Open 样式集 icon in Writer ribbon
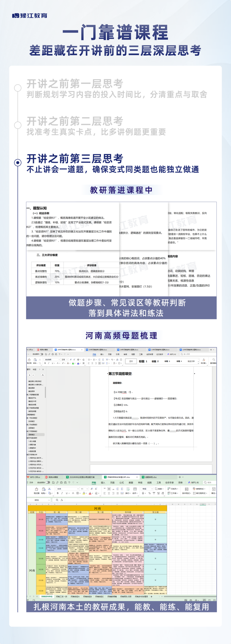Image resolution: width=231 pixels, height=644 pixels. (x=204, y=361)
